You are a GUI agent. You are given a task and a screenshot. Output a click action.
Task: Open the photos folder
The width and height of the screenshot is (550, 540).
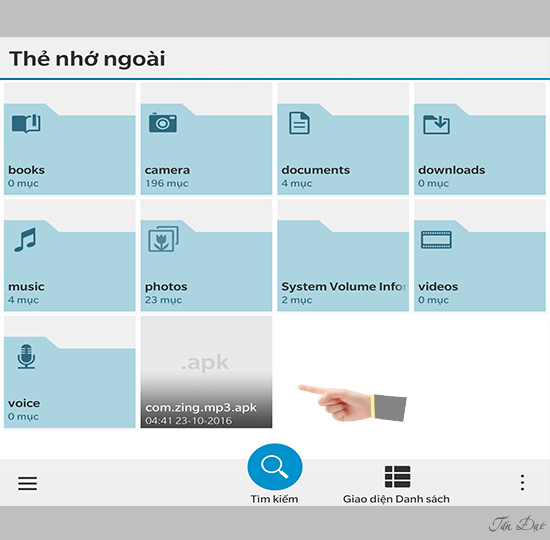coord(206,255)
